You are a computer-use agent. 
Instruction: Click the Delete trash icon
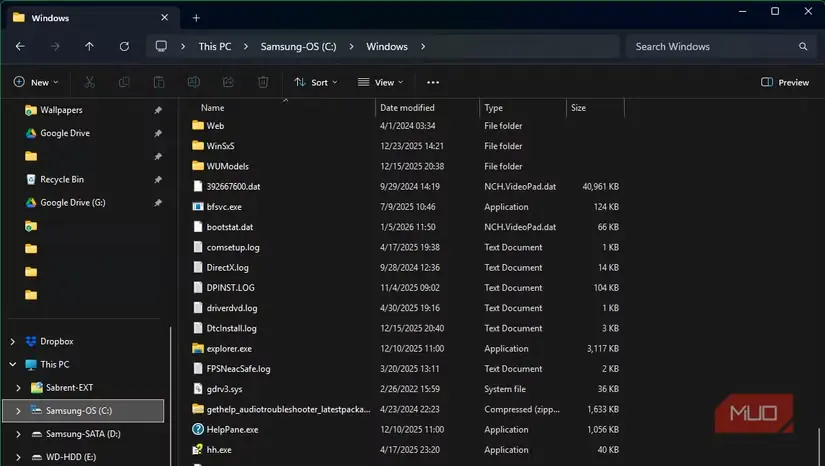tap(263, 82)
